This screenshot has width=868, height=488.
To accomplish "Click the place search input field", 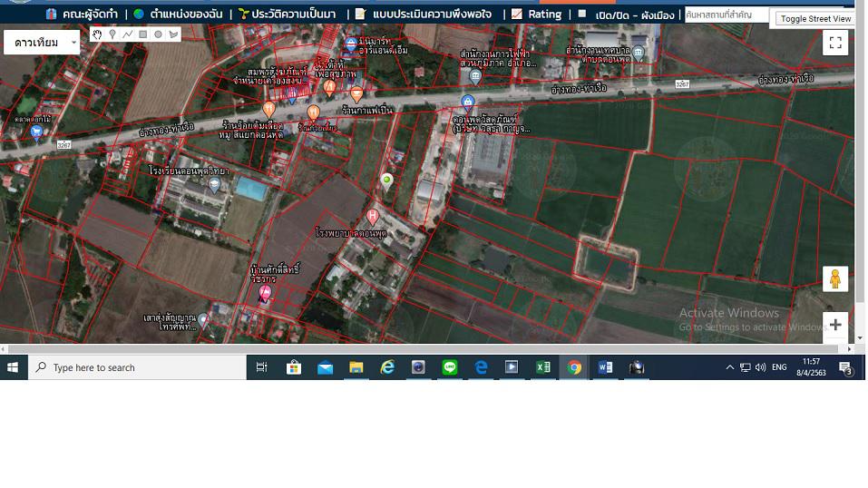I will point(727,15).
